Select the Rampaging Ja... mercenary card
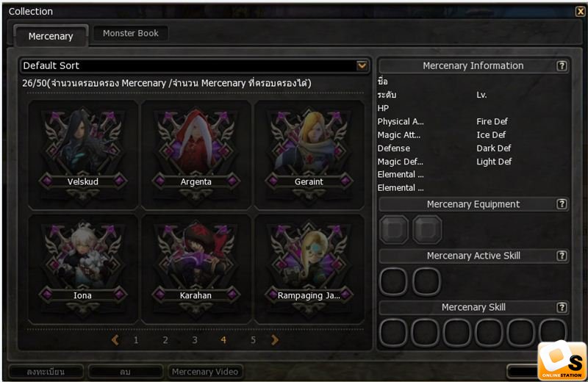The height and width of the screenshot is (382, 588). (309, 268)
